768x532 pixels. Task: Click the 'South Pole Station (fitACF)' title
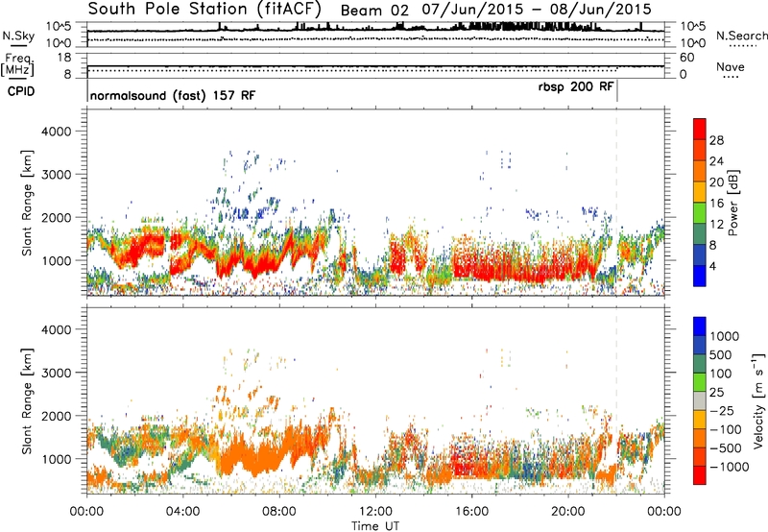[204, 10]
